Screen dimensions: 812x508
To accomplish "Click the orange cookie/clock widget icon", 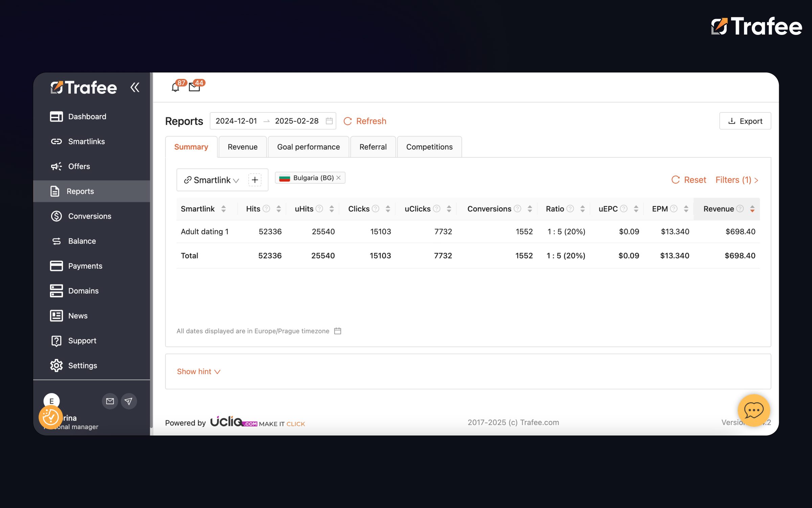I will click(51, 417).
